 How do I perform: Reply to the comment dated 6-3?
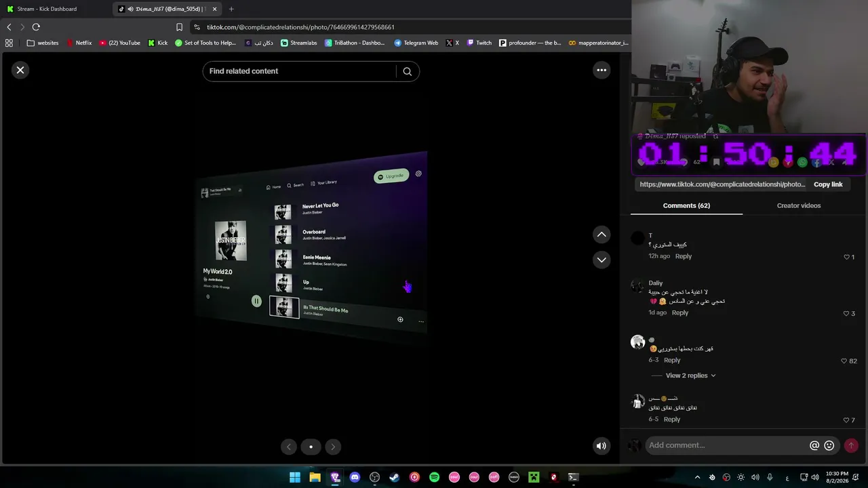[672, 360]
